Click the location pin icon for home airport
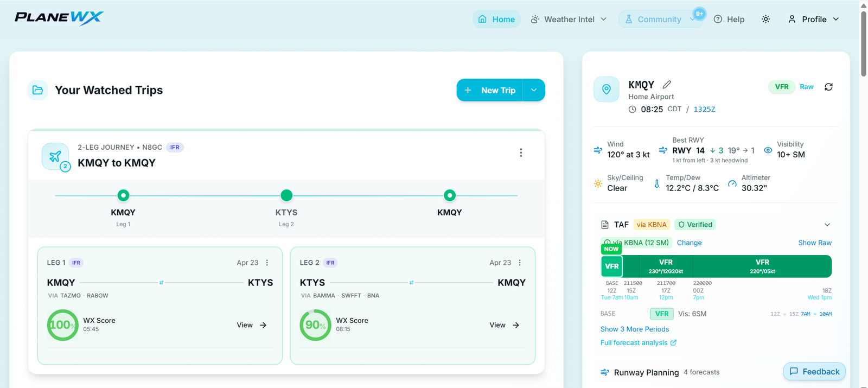Screen dimensions: 868x388 607,90
